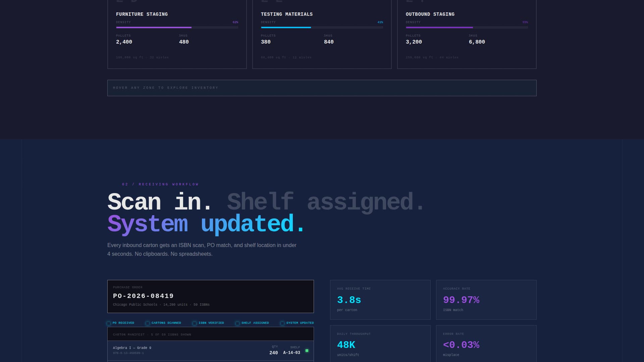Viewport: 644px width, 362px height.
Task: Select the ISBN Verified step marker
Action: point(195,323)
